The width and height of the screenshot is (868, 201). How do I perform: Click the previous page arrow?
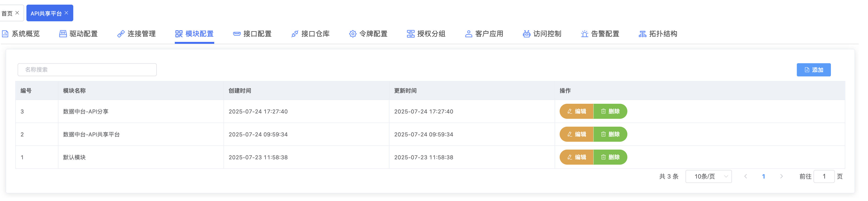coord(745,176)
